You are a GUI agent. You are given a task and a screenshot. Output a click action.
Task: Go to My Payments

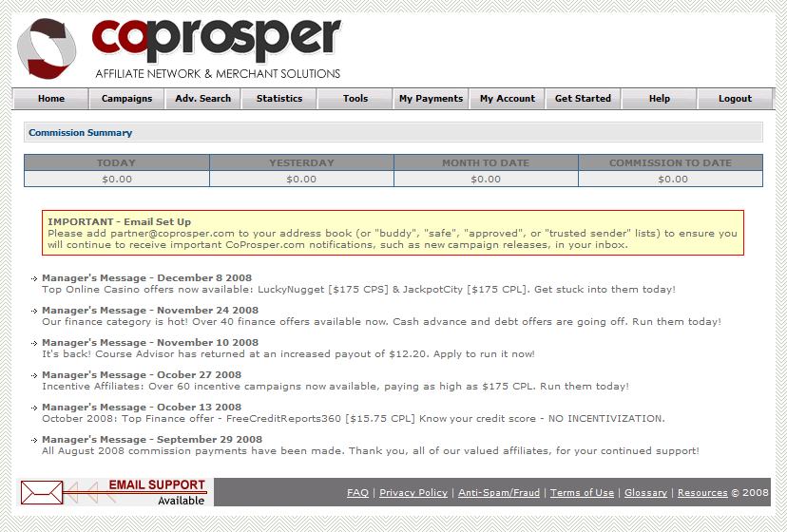[x=432, y=99]
